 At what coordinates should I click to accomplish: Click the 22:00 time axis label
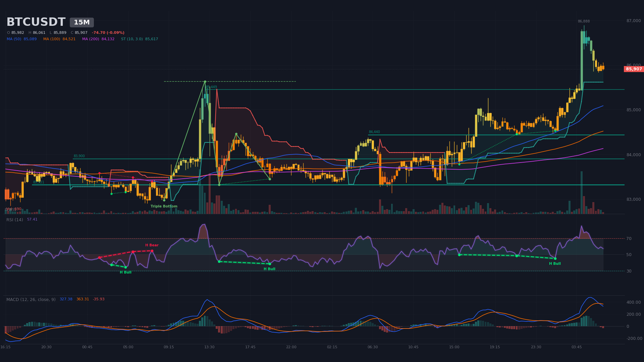click(291, 347)
